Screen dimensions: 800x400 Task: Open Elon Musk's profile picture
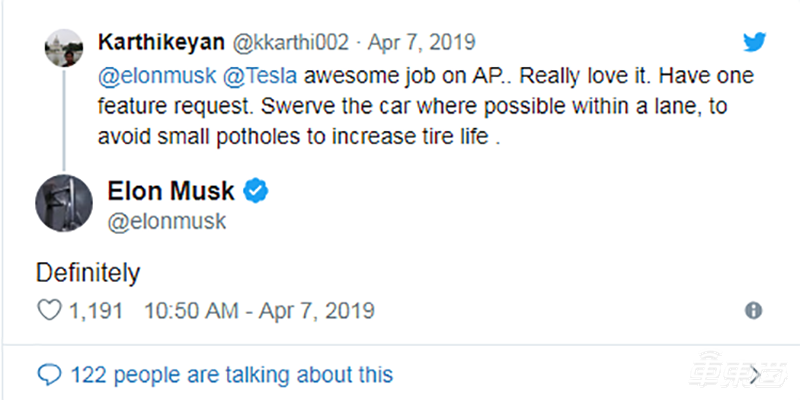(x=65, y=204)
